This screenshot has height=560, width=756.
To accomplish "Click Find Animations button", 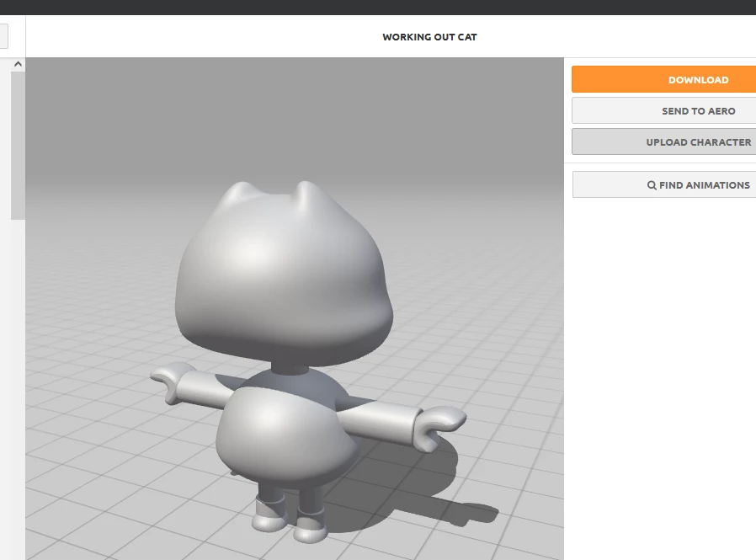I will tap(664, 184).
